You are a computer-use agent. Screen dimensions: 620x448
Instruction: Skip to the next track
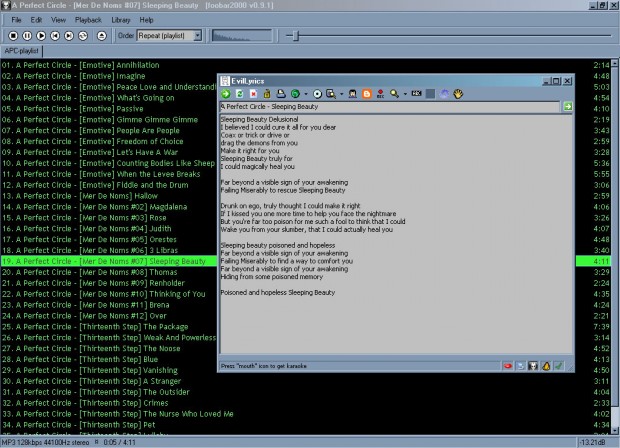(x=69, y=36)
